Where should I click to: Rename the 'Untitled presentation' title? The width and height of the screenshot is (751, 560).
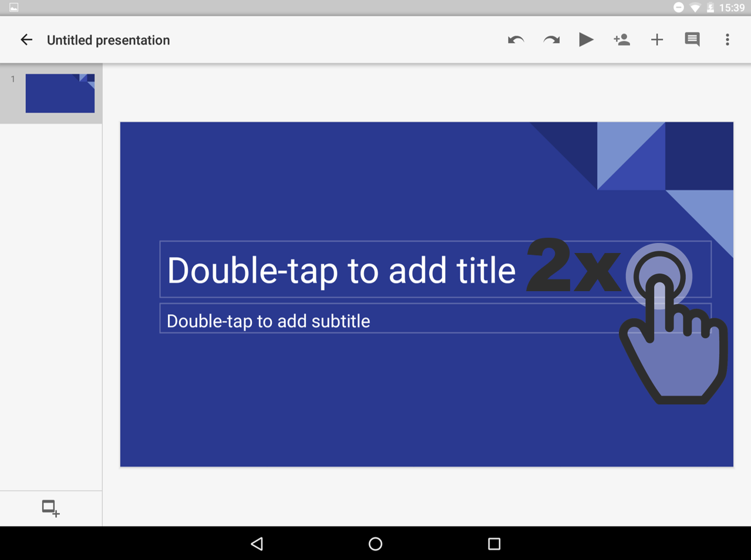tap(109, 40)
